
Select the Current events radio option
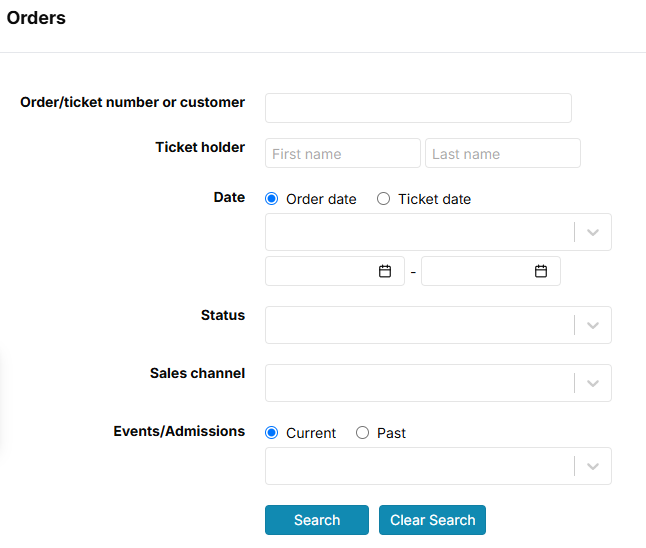click(272, 433)
